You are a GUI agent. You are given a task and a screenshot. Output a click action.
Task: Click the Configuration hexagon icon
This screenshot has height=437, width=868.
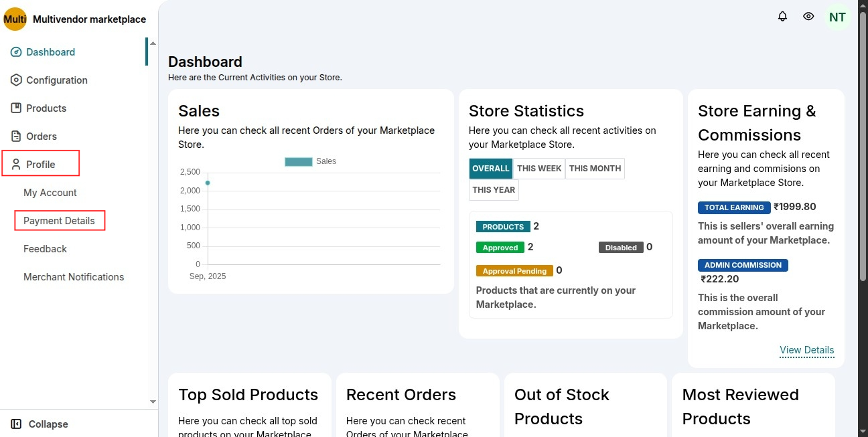(16, 80)
